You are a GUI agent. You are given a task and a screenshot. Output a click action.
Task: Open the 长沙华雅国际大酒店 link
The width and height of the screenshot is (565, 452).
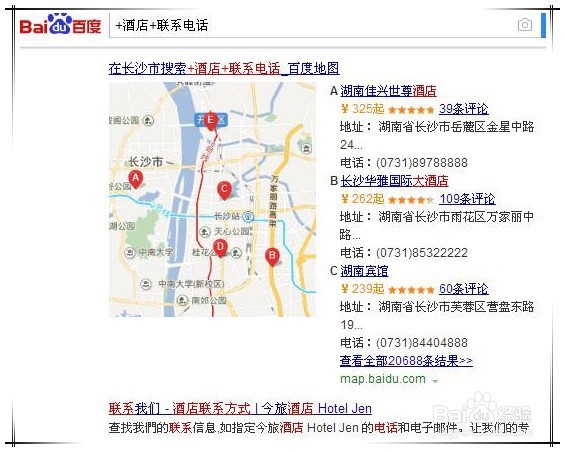(394, 181)
